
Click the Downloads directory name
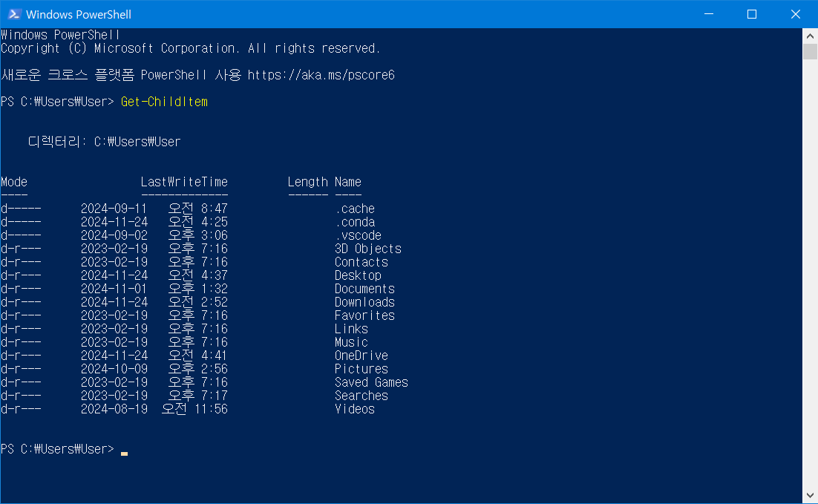364,303
